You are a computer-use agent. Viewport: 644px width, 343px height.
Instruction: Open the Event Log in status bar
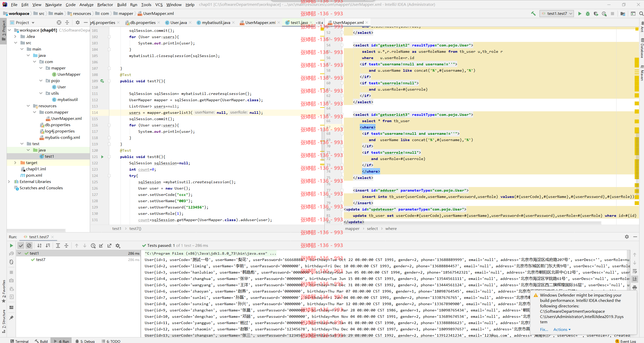click(626, 341)
